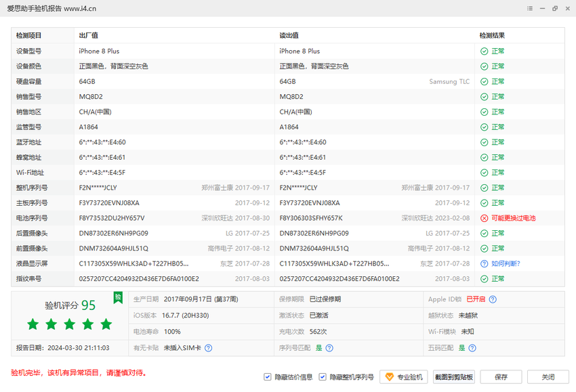Click 未越狱 jailbreak status value
576x392 pixels.
coord(468,315)
